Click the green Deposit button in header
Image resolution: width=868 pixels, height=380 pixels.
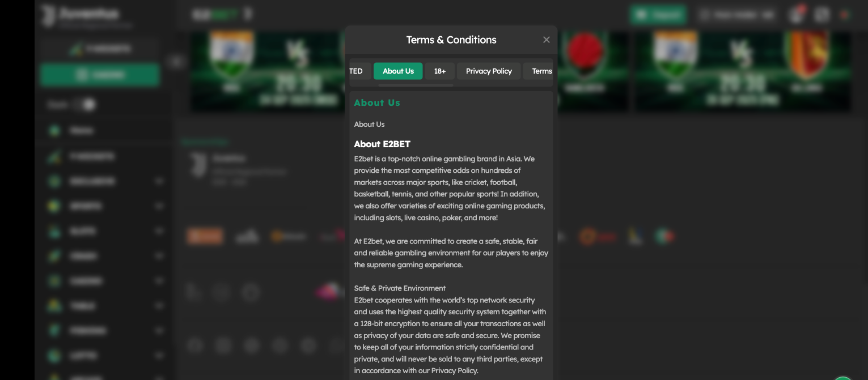[x=658, y=15]
